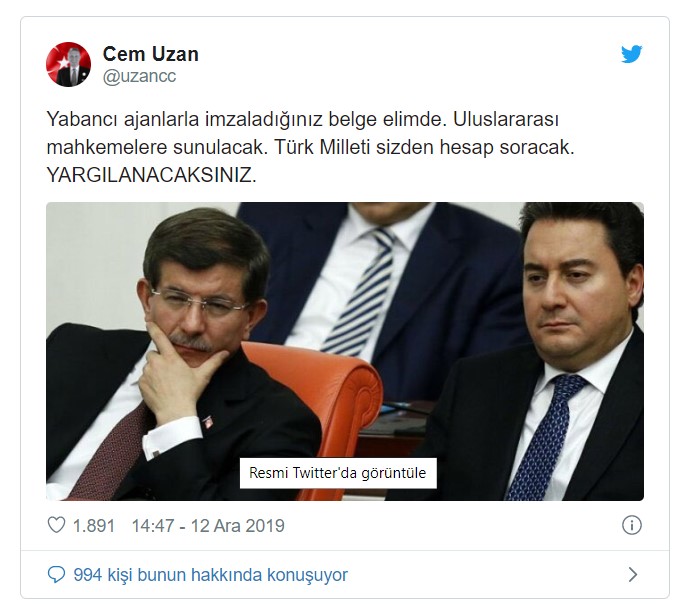Click the Twitter bird logo icon
This screenshot has height=611, width=684.
631,54
